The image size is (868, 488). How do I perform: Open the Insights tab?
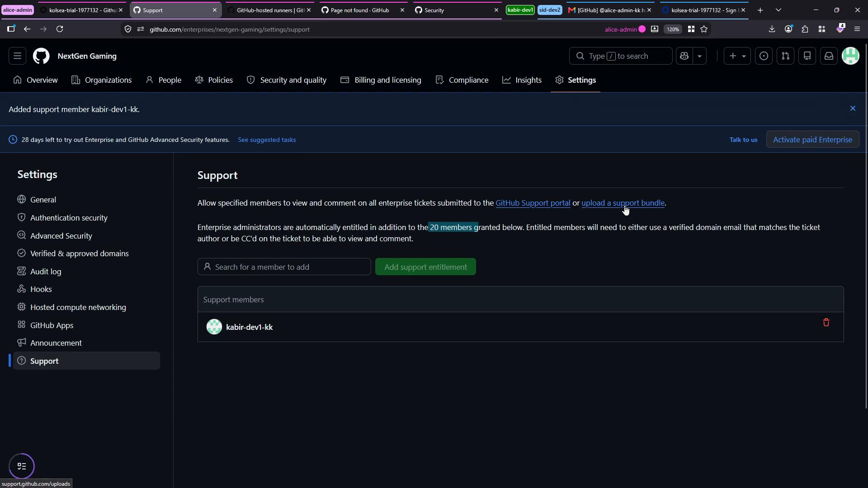(x=522, y=80)
